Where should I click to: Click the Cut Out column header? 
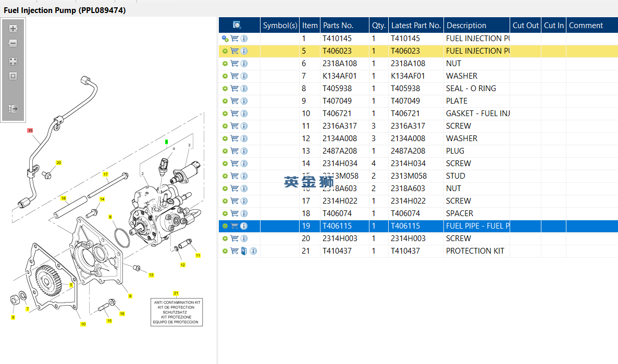coord(525,25)
